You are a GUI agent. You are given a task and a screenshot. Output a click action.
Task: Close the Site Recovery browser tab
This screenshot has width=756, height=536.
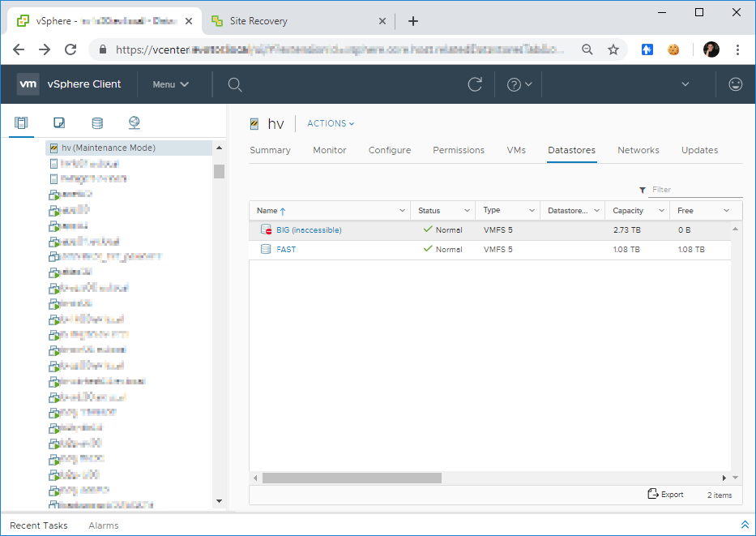click(x=382, y=21)
